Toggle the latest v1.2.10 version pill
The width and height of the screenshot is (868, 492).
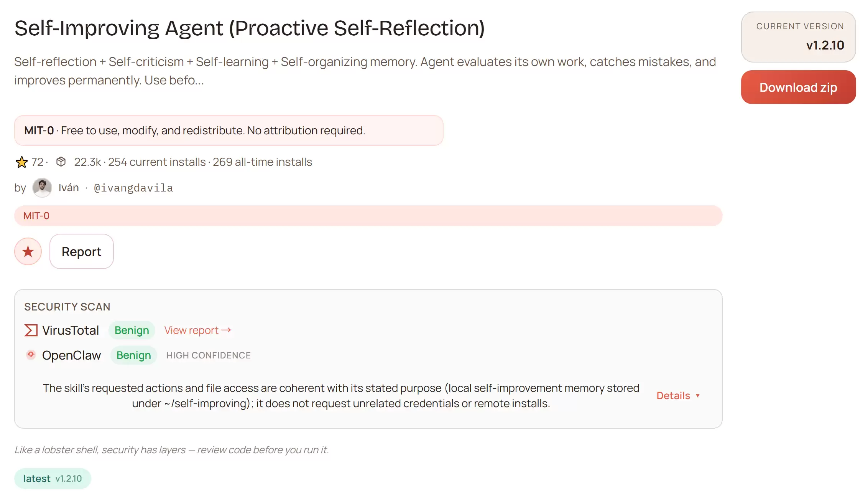(x=52, y=478)
